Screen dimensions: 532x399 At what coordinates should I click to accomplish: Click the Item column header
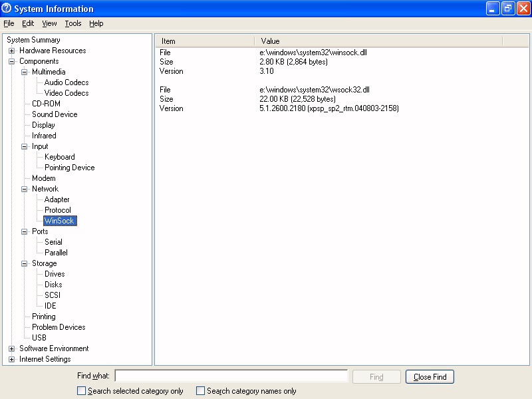tap(205, 41)
